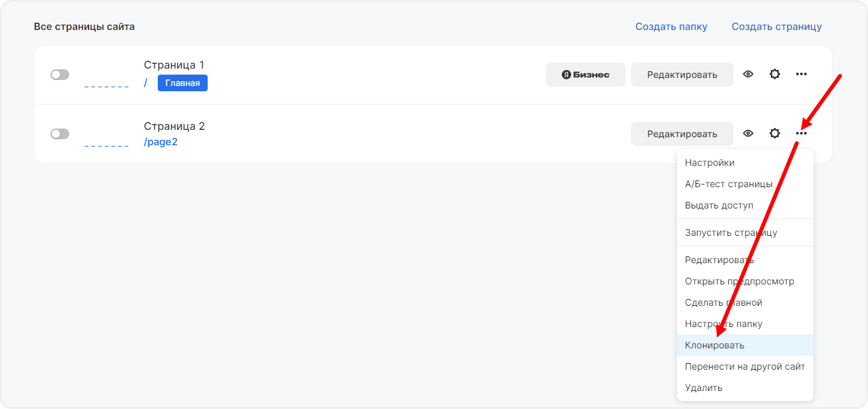Click Редактировать button for Страница 1
The width and height of the screenshot is (868, 409).
(682, 75)
